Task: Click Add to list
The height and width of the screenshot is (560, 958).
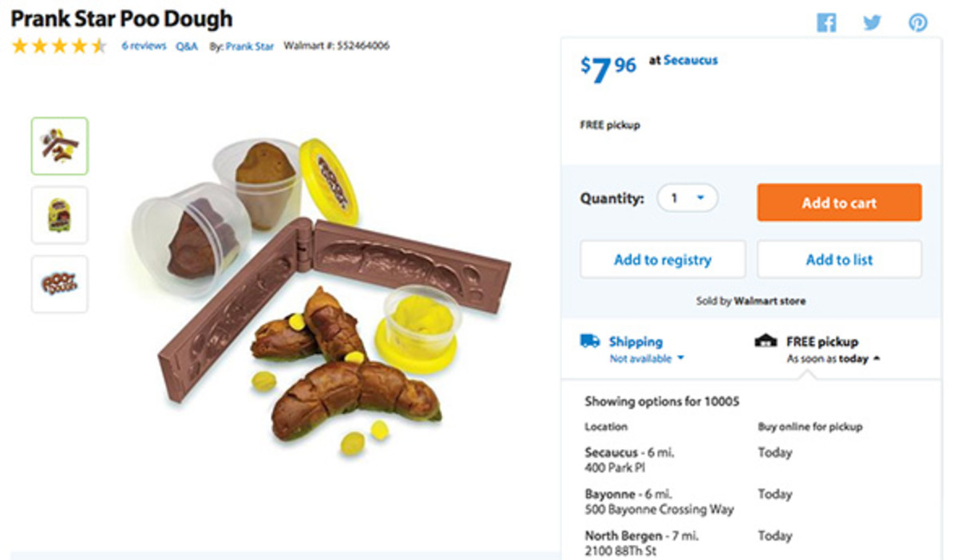Action: [839, 258]
